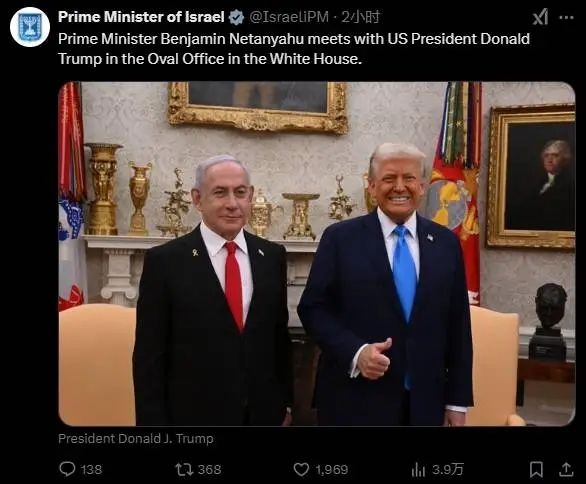Click the 368 reposts count
586x484 pixels.
[x=209, y=469]
